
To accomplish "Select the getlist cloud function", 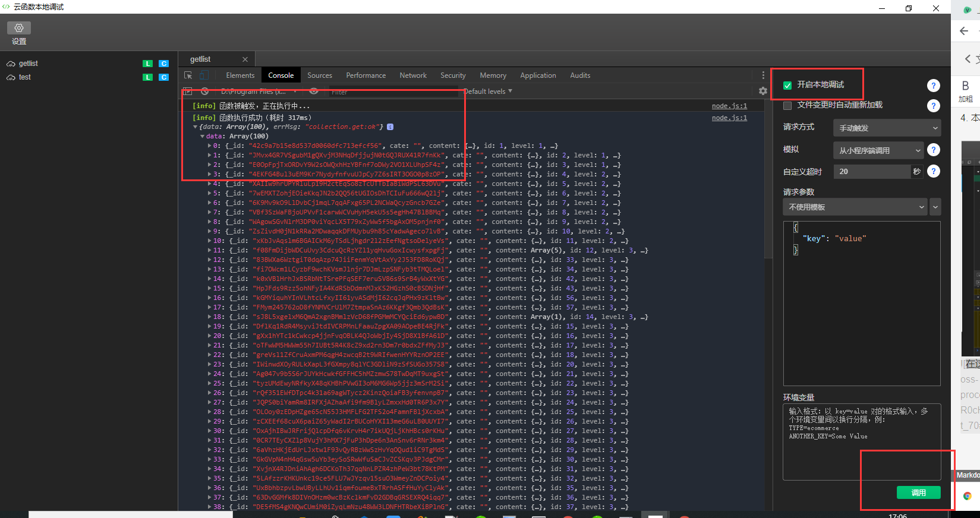I will [28, 64].
